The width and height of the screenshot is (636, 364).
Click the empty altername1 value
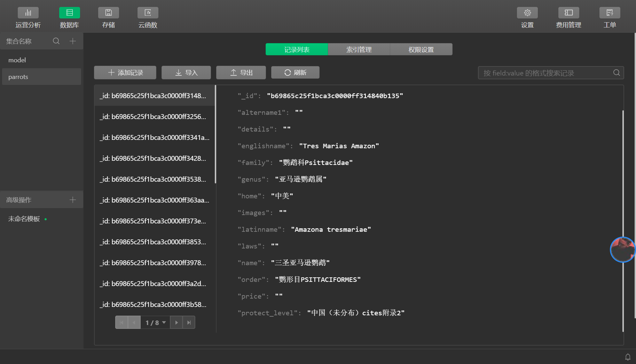[299, 112]
